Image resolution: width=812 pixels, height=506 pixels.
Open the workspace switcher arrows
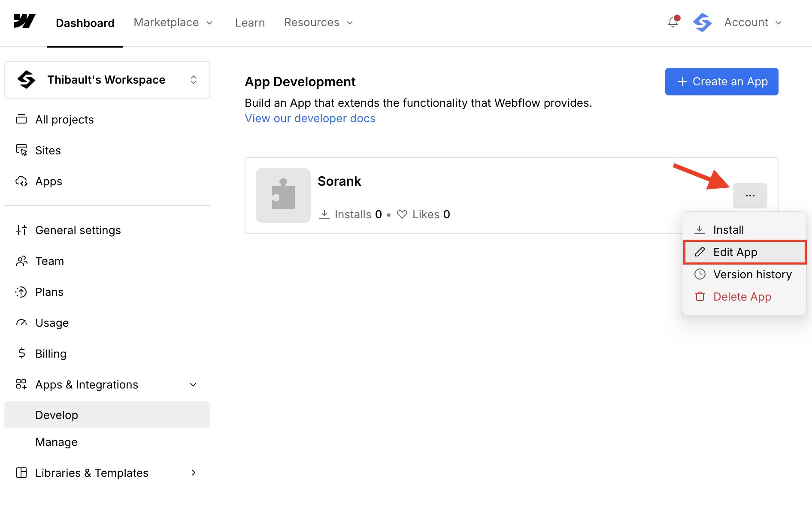(194, 80)
